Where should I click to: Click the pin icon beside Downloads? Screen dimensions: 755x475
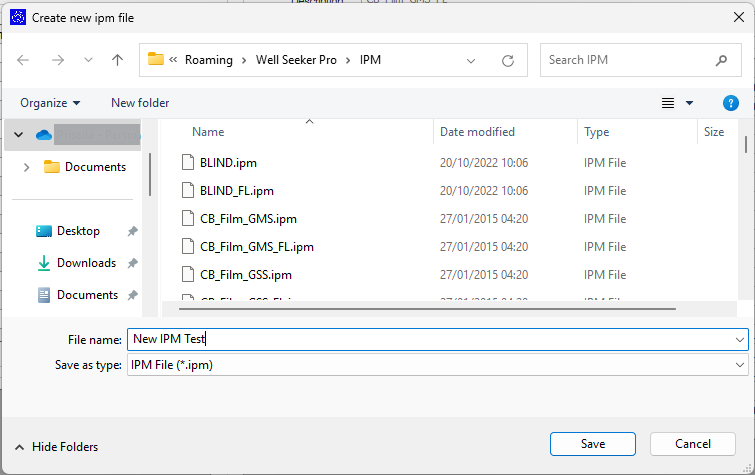(x=132, y=263)
